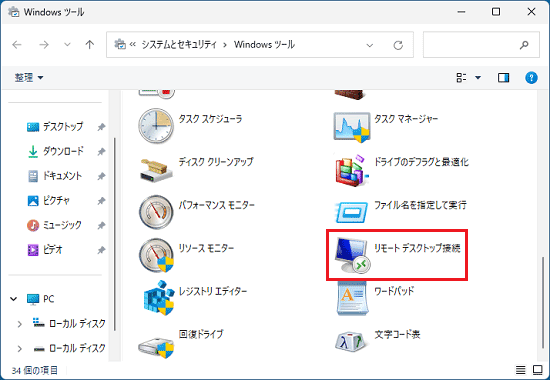Launch the ディスク クリーンアップ icon

(x=156, y=170)
